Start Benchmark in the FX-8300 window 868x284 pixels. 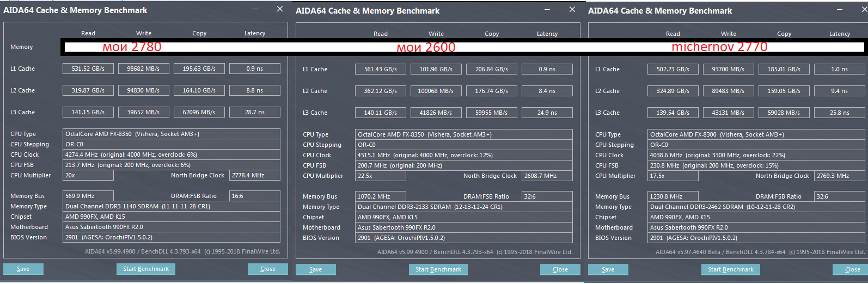pyautogui.click(x=731, y=269)
